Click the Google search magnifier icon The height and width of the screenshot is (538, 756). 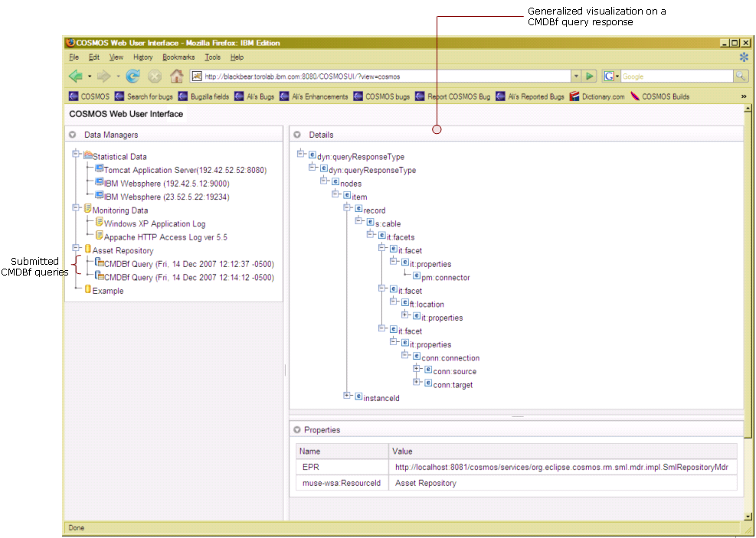coord(740,76)
